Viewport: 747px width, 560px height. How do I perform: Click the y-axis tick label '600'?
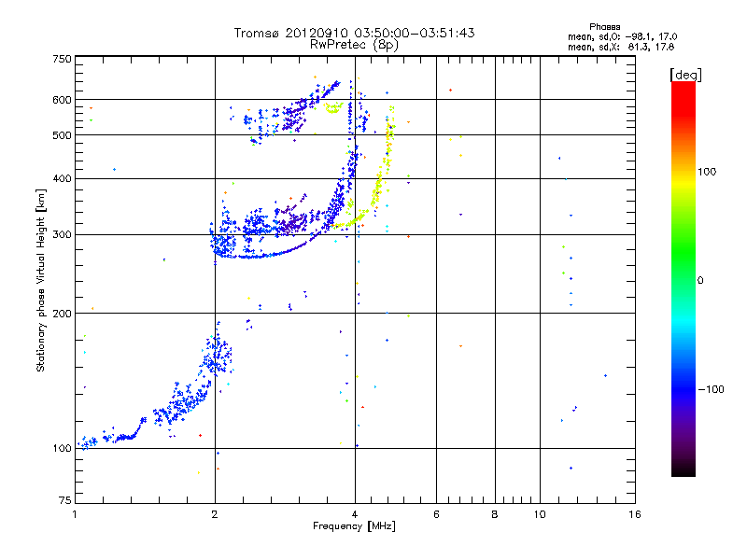[x=63, y=100]
